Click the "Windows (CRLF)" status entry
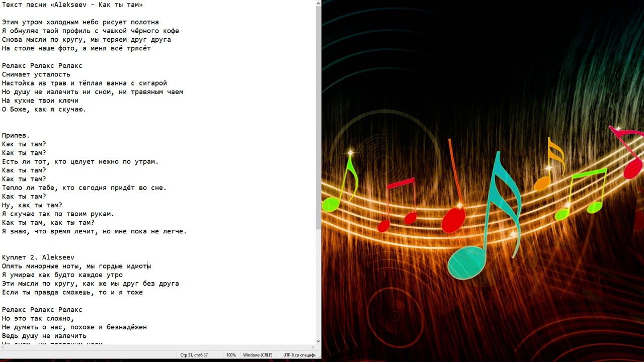This screenshot has width=644, height=362. (258, 355)
